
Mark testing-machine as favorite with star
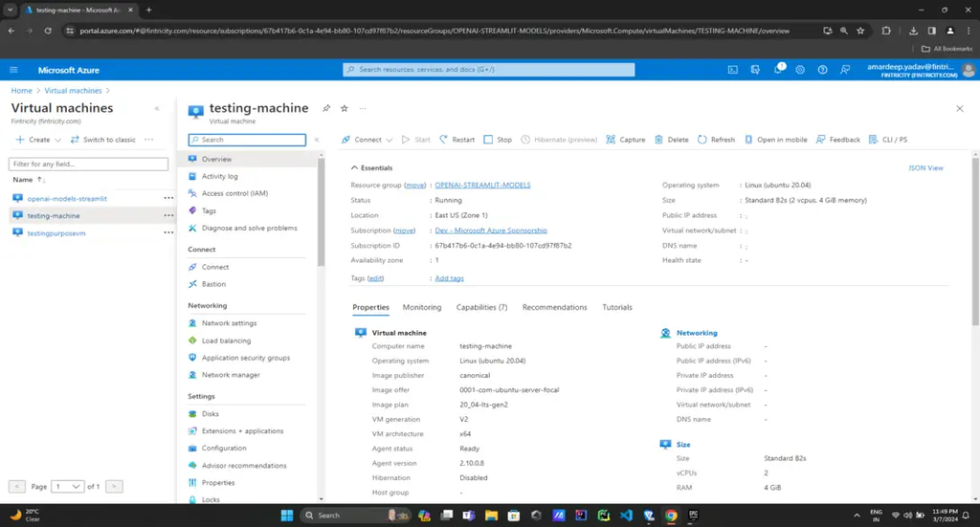pos(345,108)
